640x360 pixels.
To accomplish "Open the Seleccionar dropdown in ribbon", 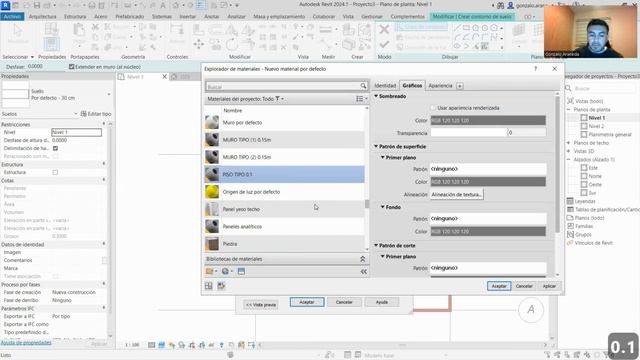I will (18, 57).
